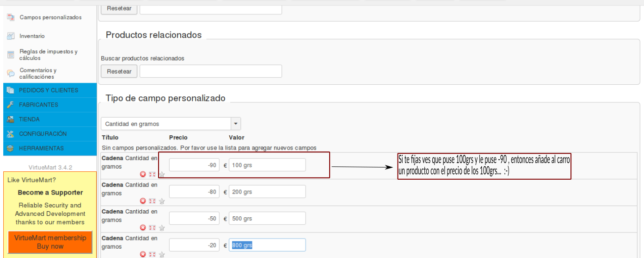
Task: Focus the related products search field
Action: click(x=211, y=71)
